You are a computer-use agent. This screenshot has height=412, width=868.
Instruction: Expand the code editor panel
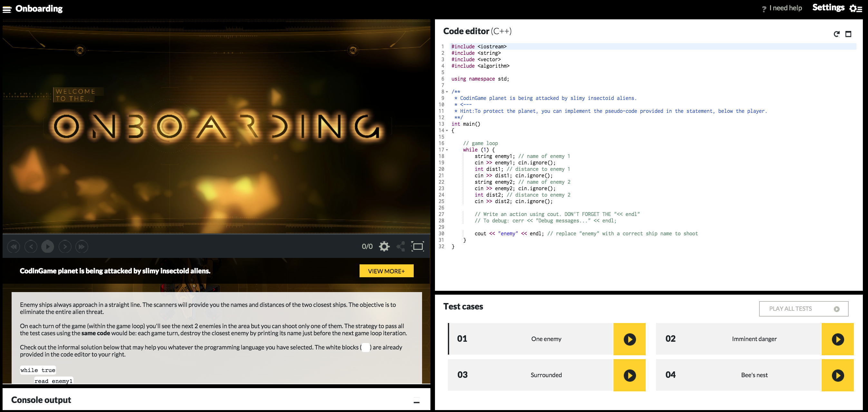(848, 34)
